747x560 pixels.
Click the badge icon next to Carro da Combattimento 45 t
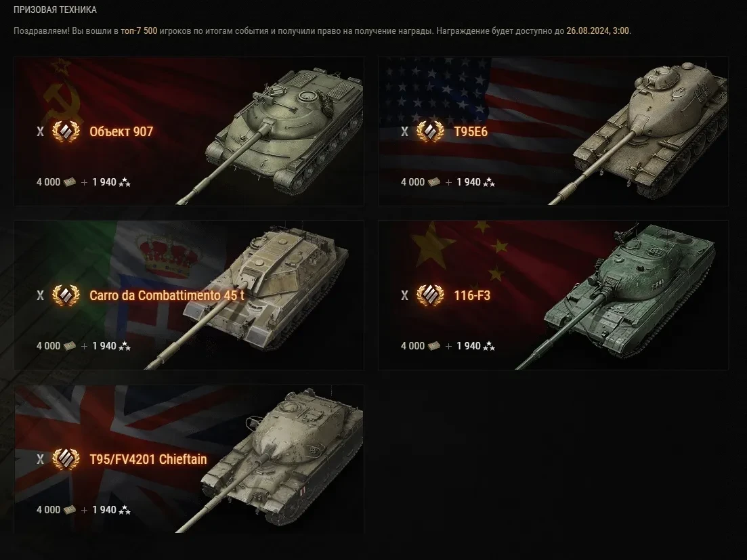click(x=66, y=295)
